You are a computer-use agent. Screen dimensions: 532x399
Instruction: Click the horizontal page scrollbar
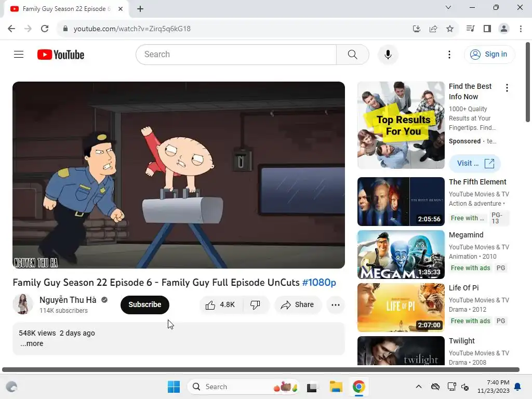pyautogui.click(x=261, y=369)
